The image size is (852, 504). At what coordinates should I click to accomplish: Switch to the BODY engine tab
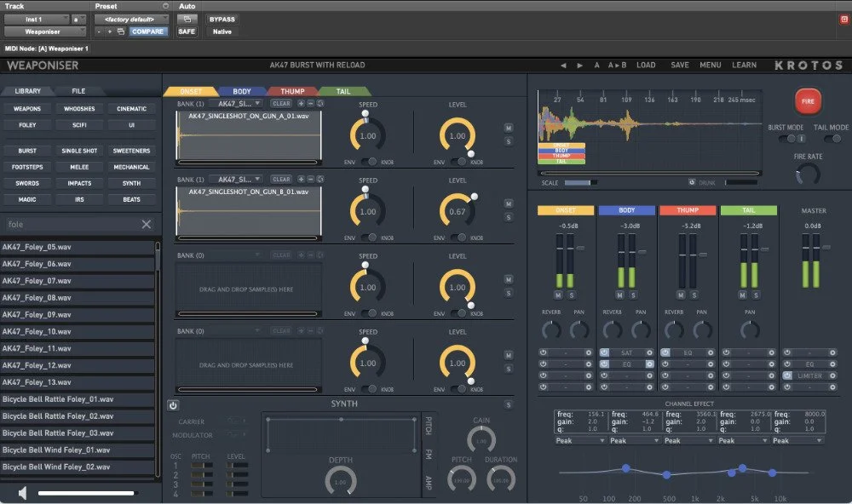242,91
